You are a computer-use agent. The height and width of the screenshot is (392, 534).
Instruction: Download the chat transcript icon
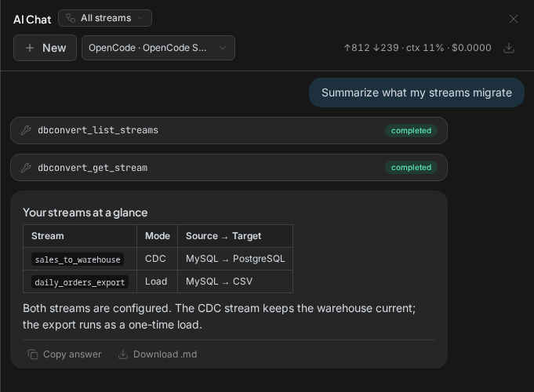[x=509, y=48]
